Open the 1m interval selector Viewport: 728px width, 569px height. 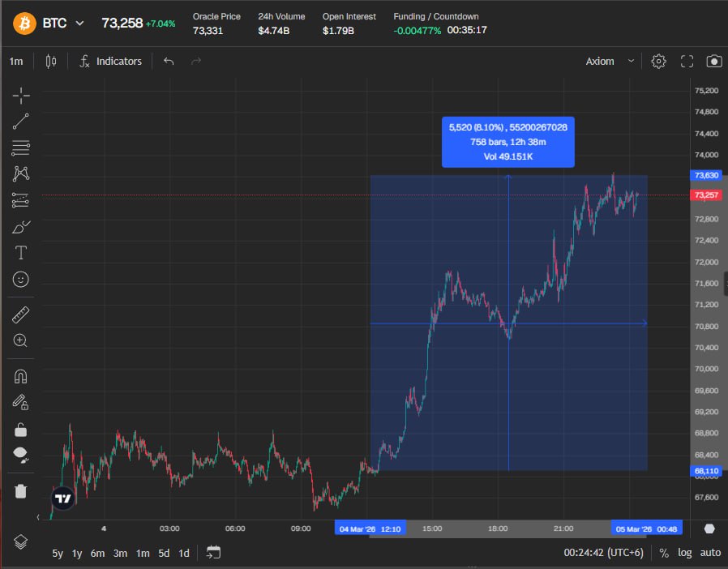pyautogui.click(x=16, y=62)
